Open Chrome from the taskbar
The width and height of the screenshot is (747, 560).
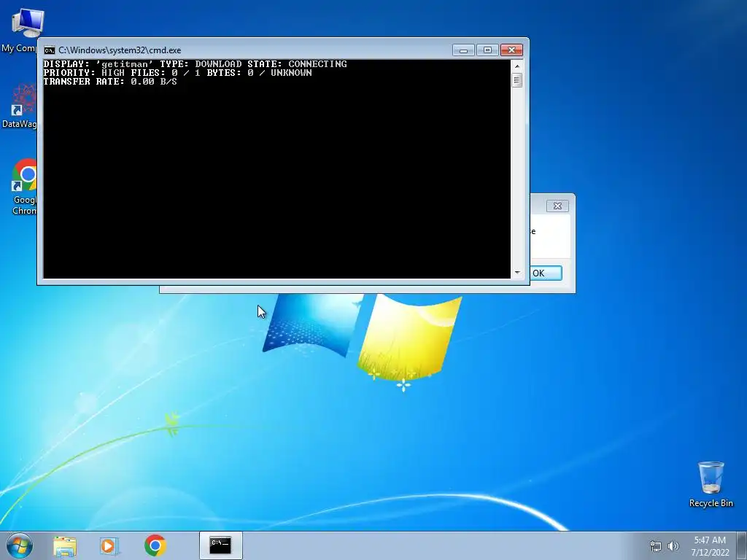point(155,545)
